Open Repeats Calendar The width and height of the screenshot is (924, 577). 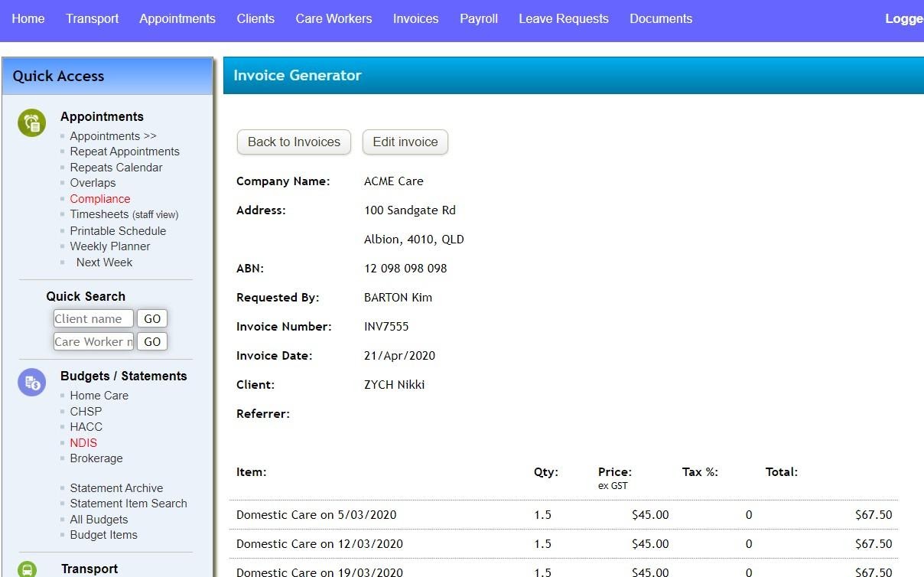point(116,167)
